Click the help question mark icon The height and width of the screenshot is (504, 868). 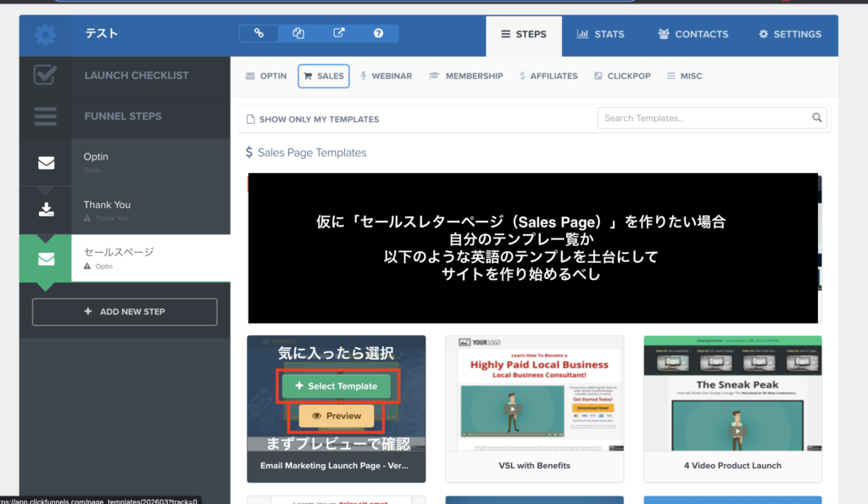tap(378, 33)
